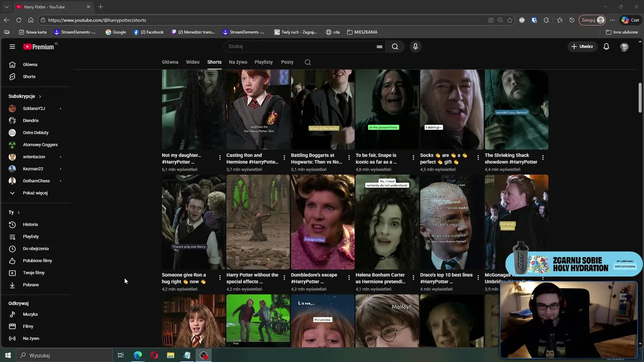Image resolution: width=644 pixels, height=362 pixels.
Task: Start voice search with microphone icon
Action: [415, 46]
